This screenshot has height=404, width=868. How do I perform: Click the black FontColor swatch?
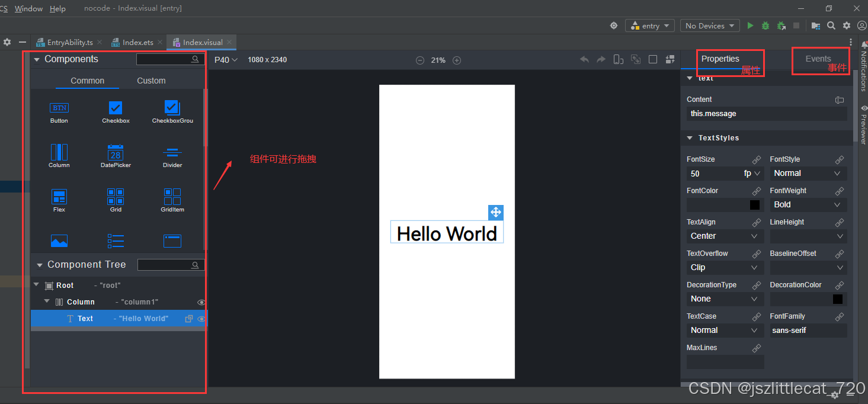[755, 205]
